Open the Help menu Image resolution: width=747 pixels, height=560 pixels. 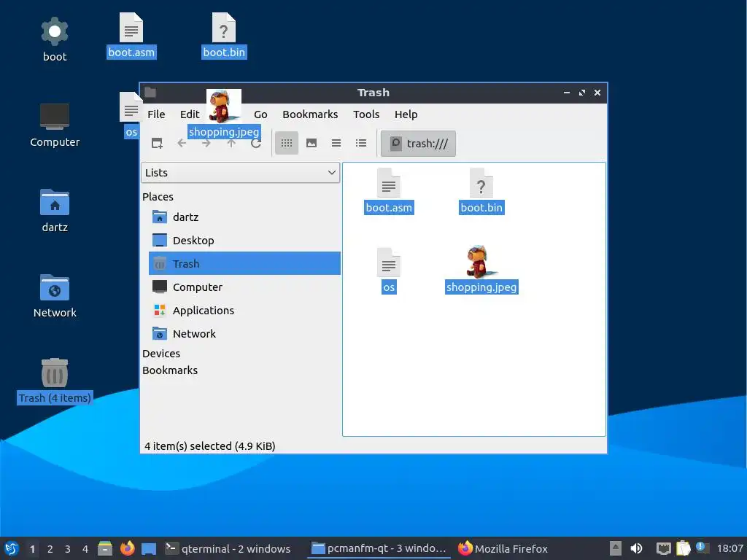[x=406, y=114]
